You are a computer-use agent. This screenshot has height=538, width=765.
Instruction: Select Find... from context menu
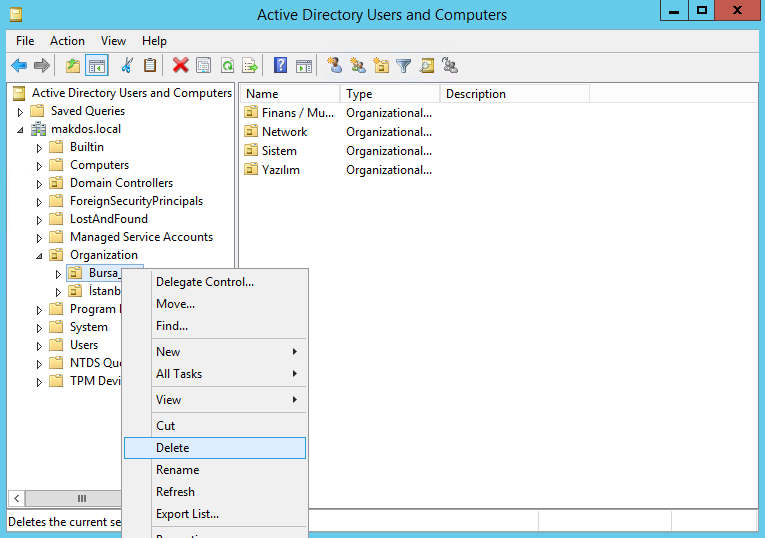[215, 326]
